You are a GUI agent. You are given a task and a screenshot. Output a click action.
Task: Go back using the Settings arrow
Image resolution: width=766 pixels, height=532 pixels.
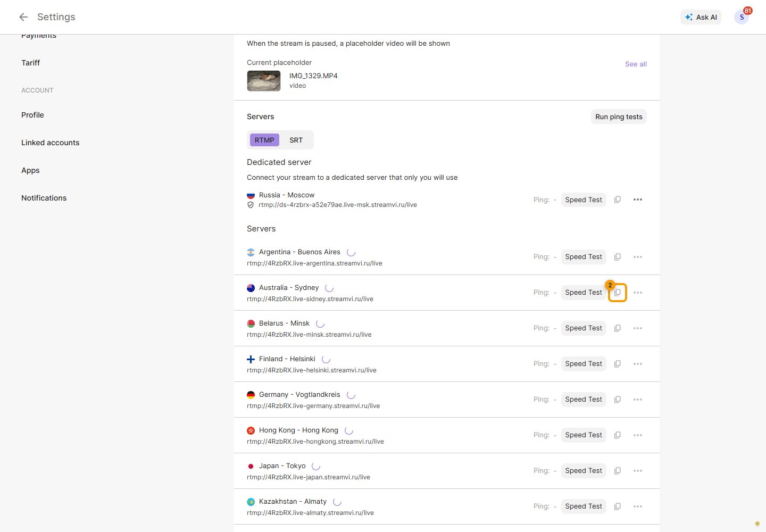23,17
